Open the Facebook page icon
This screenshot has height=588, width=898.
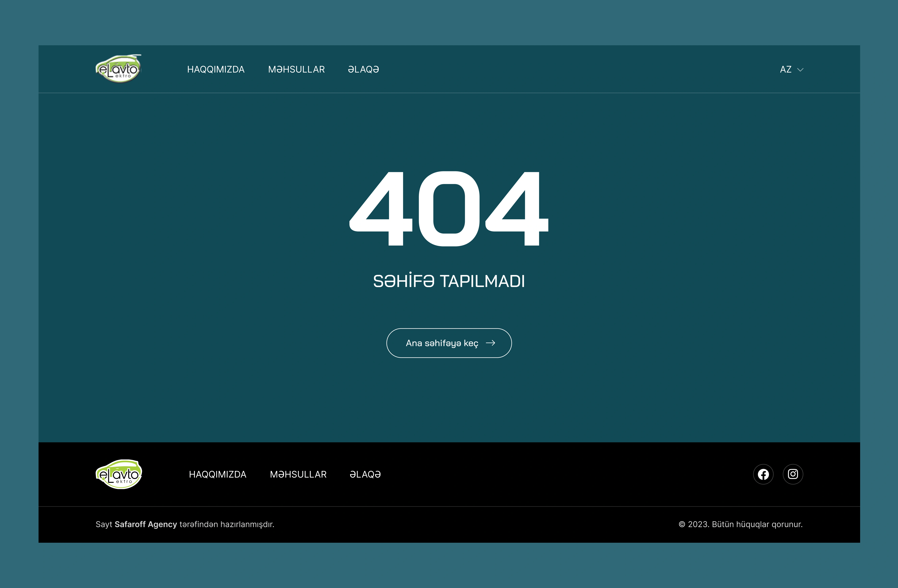tap(763, 474)
